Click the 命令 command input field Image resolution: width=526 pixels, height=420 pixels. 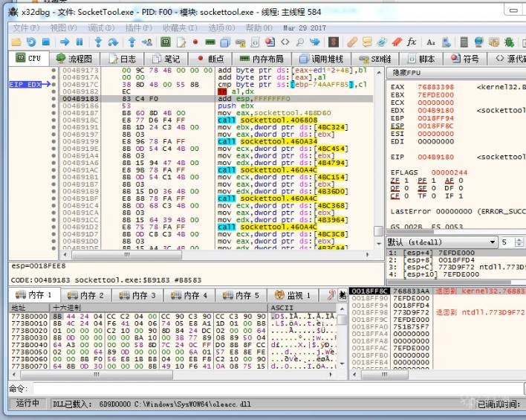(275, 389)
